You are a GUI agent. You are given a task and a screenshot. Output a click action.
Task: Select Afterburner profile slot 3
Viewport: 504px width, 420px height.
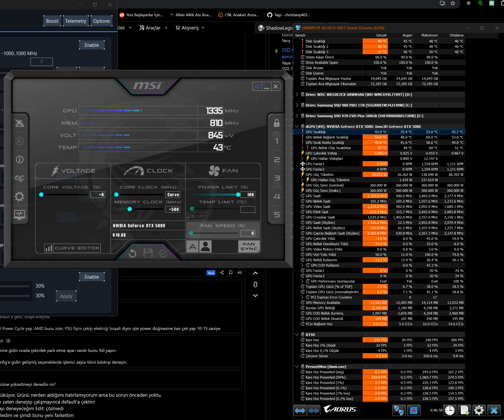coord(277,178)
